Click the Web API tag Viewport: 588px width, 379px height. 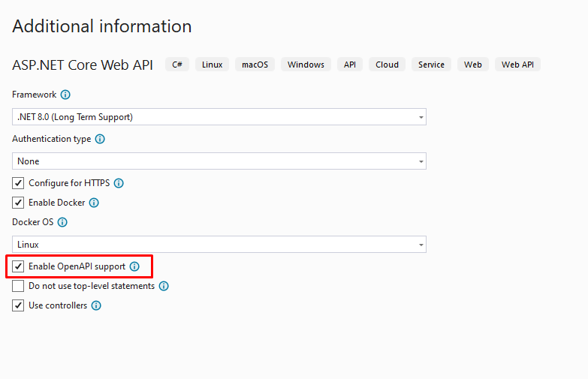517,65
